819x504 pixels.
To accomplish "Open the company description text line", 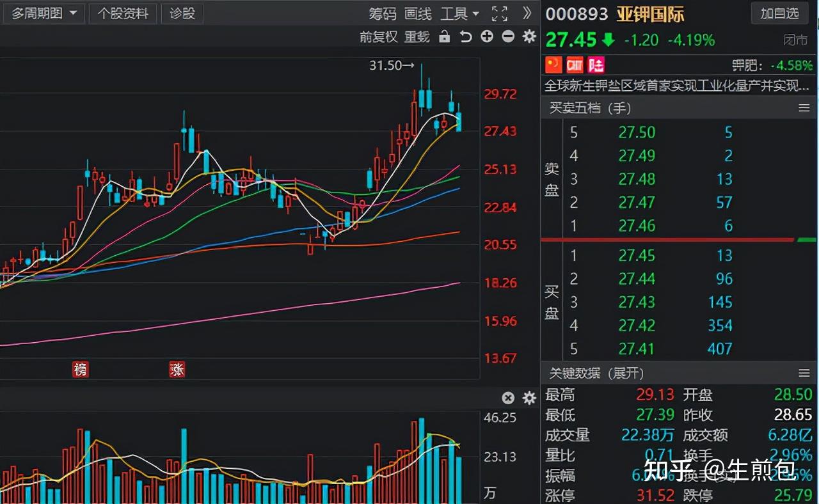I will click(677, 86).
